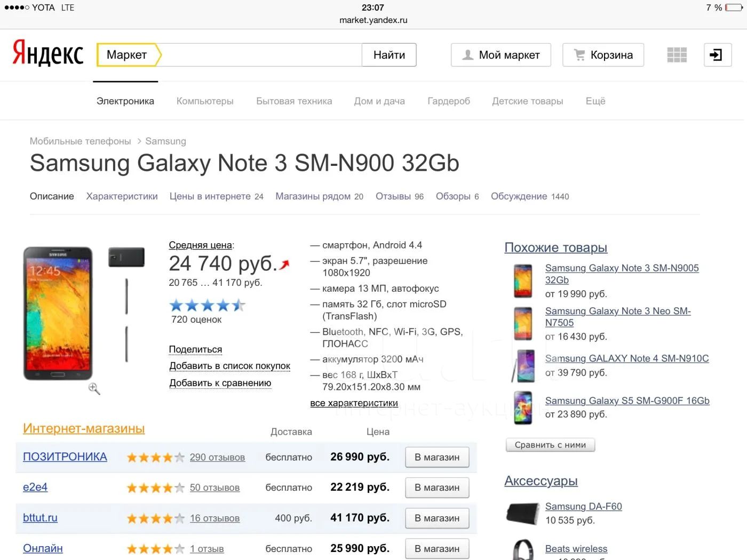This screenshot has width=747, height=560.
Task: Select the back-view phone thumbnail
Action: point(126,258)
